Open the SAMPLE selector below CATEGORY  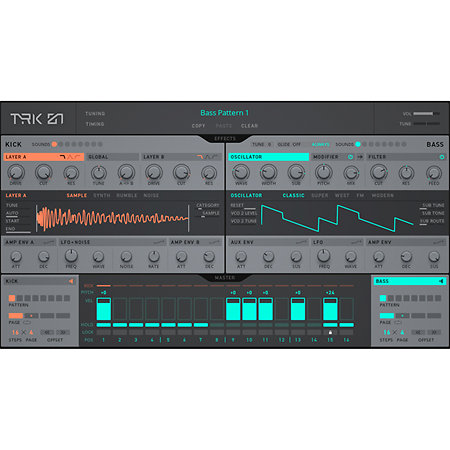point(210,214)
